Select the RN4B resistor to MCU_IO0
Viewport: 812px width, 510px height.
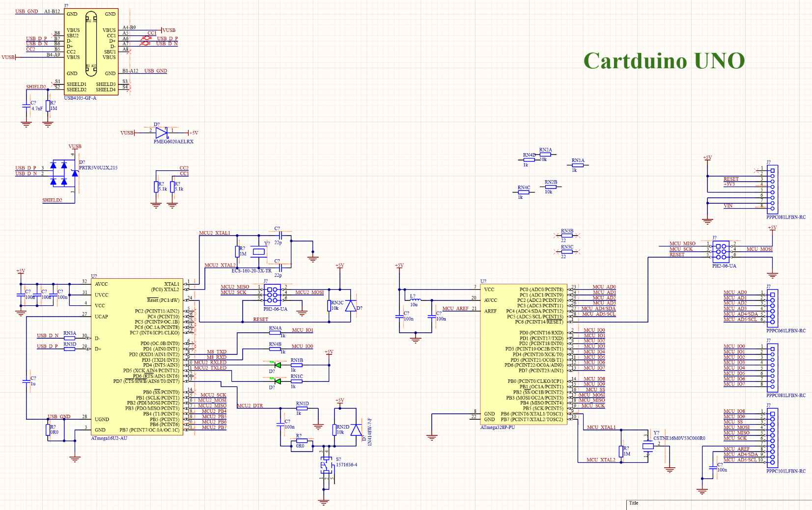tap(275, 349)
